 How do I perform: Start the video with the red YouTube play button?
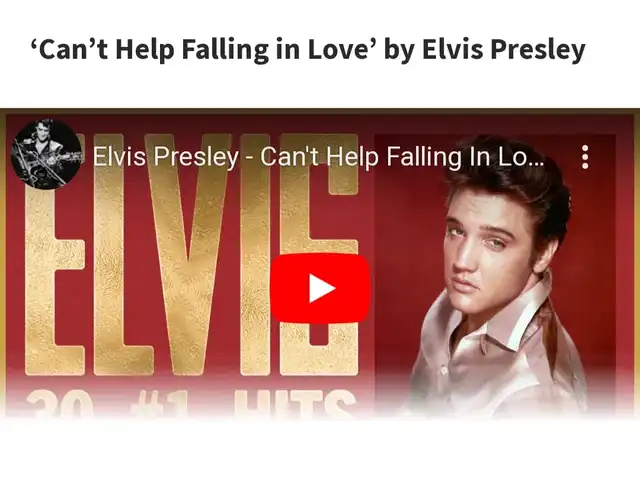click(320, 288)
